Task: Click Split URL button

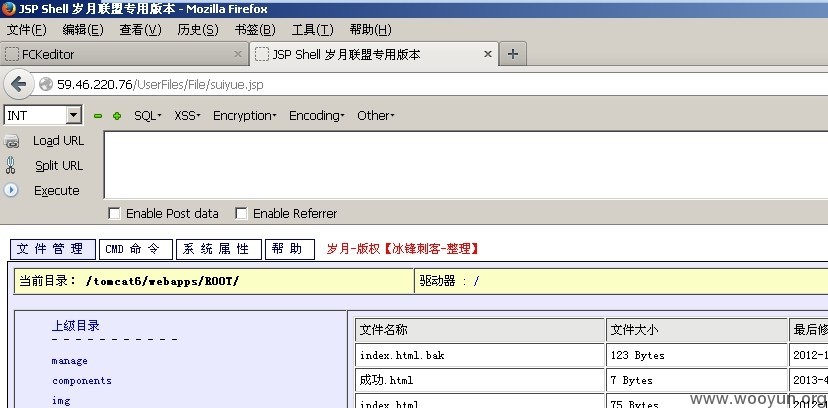Action: (59, 166)
